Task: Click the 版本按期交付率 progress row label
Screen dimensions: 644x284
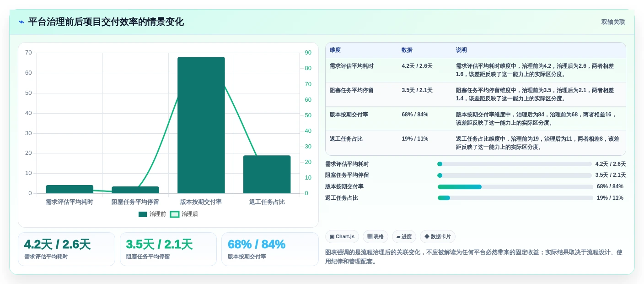Action: pyautogui.click(x=344, y=187)
